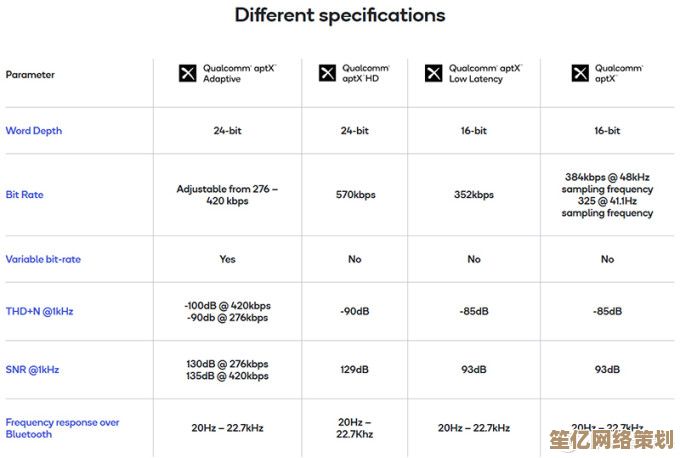Click the Yes variable bit-rate cell
The image size is (680, 458).
pyautogui.click(x=227, y=259)
